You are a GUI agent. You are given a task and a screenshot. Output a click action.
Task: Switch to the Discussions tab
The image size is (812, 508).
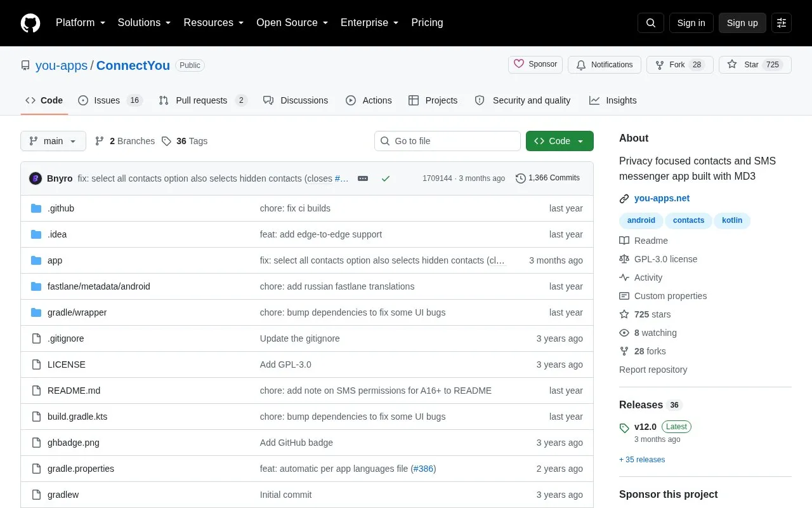[296, 100]
